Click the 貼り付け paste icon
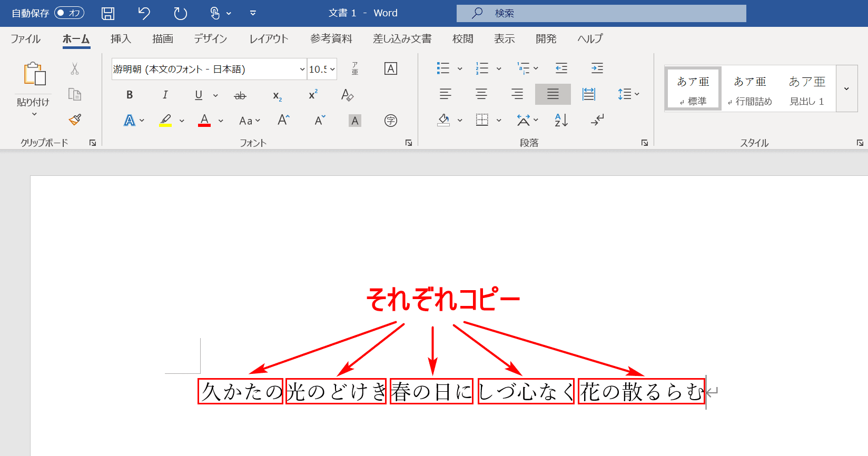Viewport: 868px width, 456px height. (x=34, y=74)
